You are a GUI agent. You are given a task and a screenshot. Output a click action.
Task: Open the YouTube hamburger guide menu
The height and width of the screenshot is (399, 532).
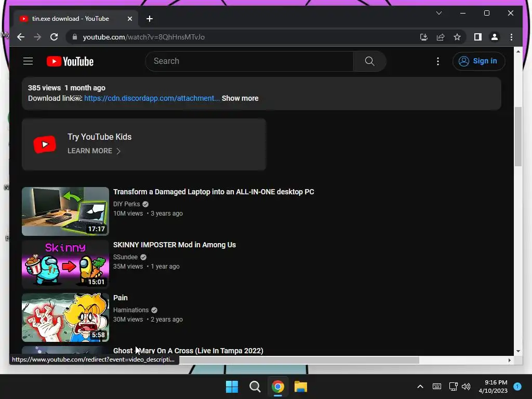(28, 61)
